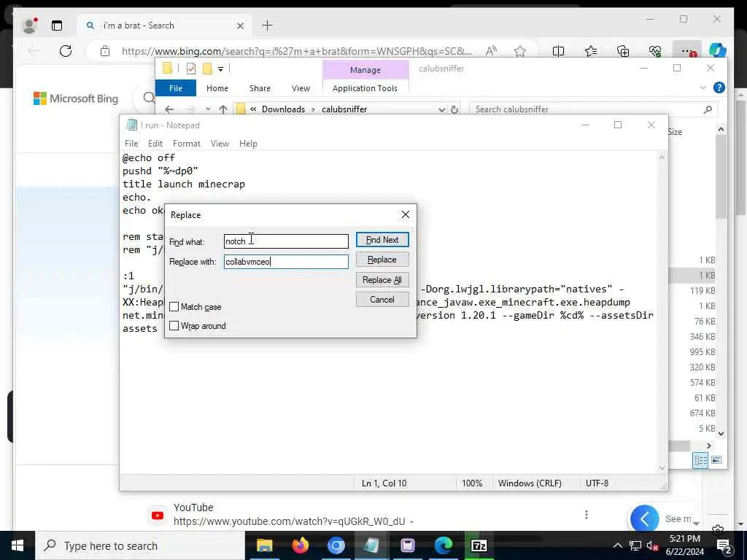747x560 pixels.
Task: Open recent locations dropdown in Explorer
Action: (x=208, y=109)
